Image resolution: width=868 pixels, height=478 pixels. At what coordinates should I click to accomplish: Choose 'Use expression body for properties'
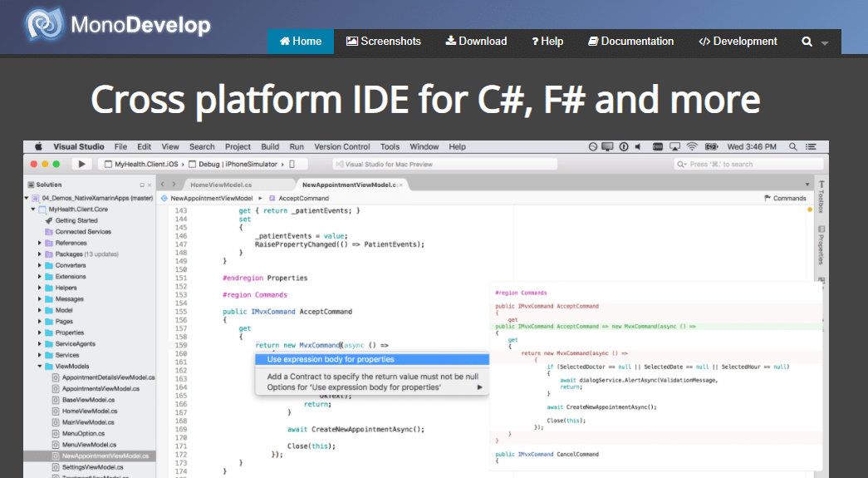coord(372,359)
